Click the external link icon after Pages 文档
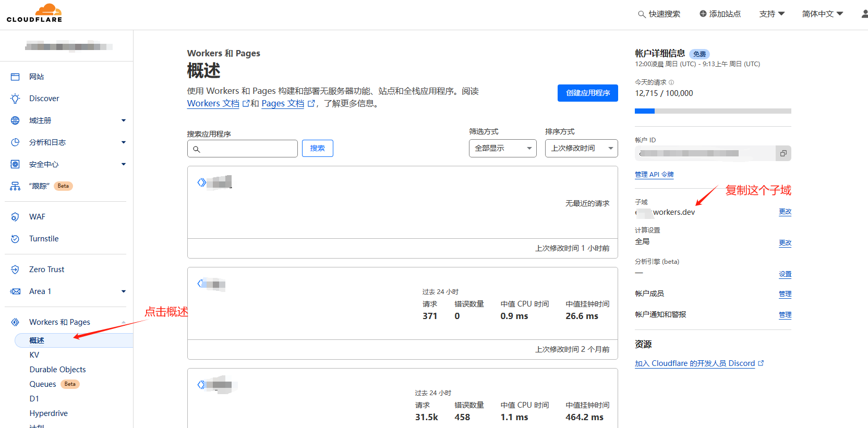868x428 pixels. (x=311, y=104)
